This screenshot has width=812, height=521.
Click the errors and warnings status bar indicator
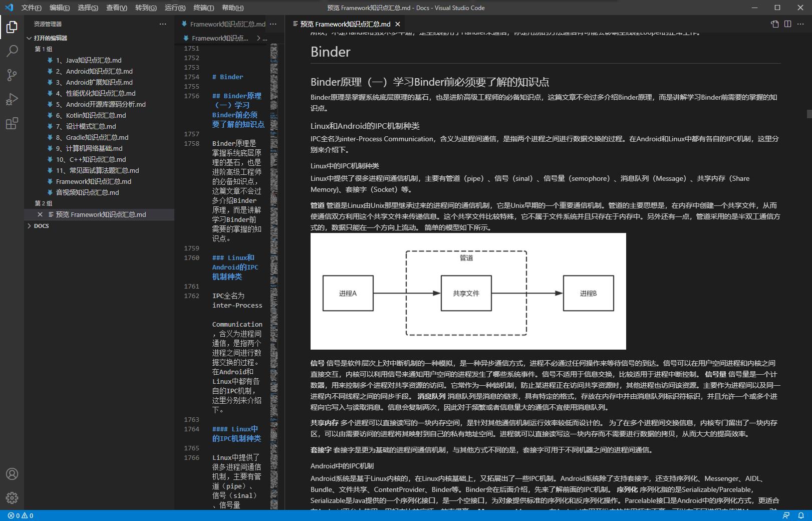(x=20, y=515)
